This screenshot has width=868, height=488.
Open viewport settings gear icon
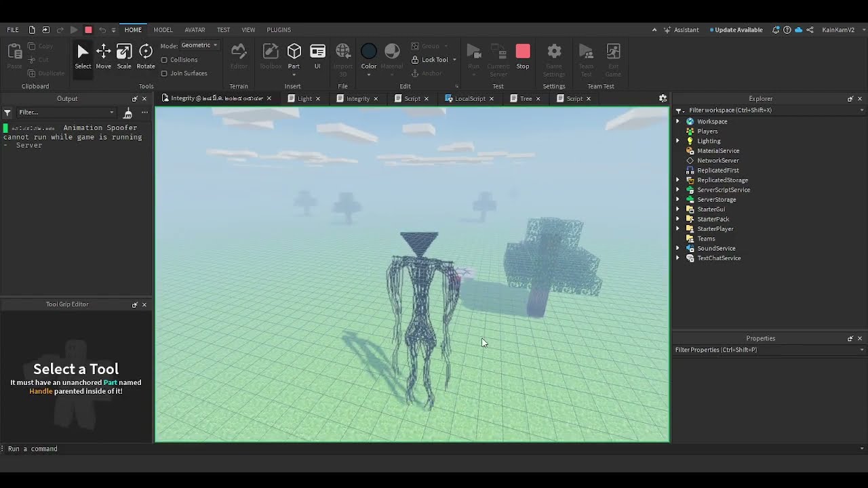(663, 98)
